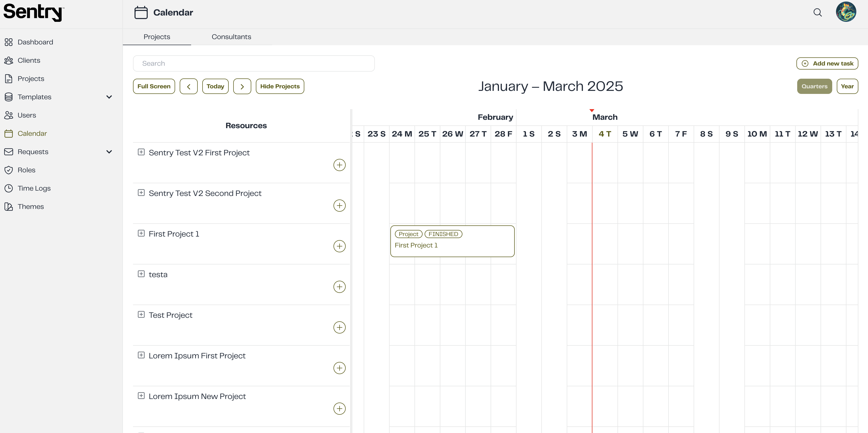Select the 24 M date column header
This screenshot has width=868, height=433.
pyautogui.click(x=402, y=134)
